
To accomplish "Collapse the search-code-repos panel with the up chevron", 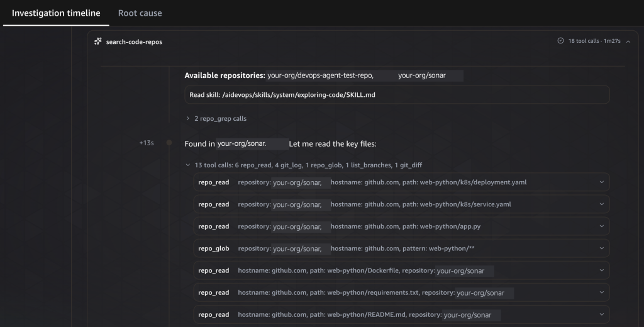I will point(628,41).
